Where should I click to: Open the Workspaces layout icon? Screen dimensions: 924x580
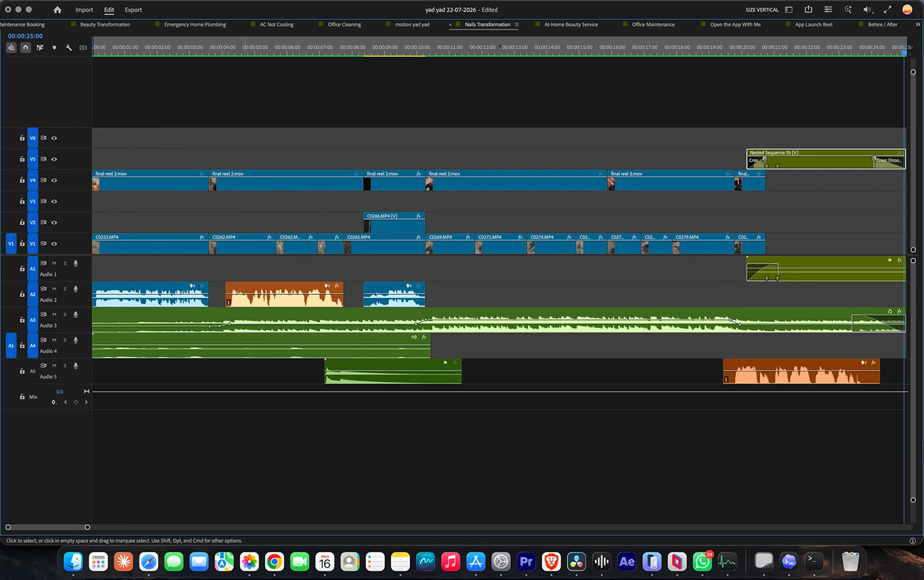pos(789,10)
